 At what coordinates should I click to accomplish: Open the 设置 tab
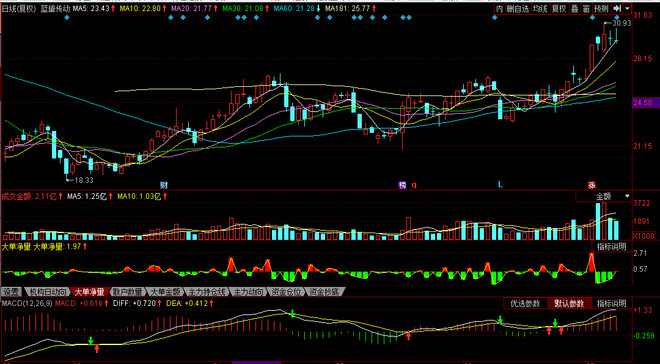tap(11, 291)
